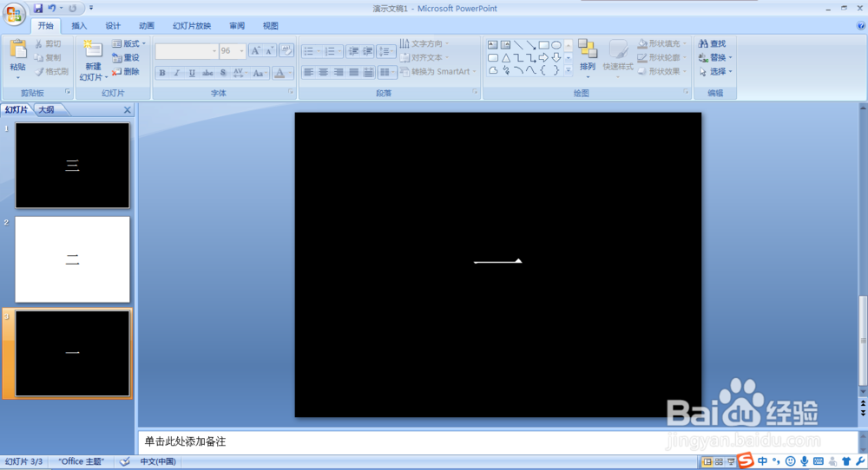Switch to the 大纲 outline pane tab
868x470 pixels.
47,109
